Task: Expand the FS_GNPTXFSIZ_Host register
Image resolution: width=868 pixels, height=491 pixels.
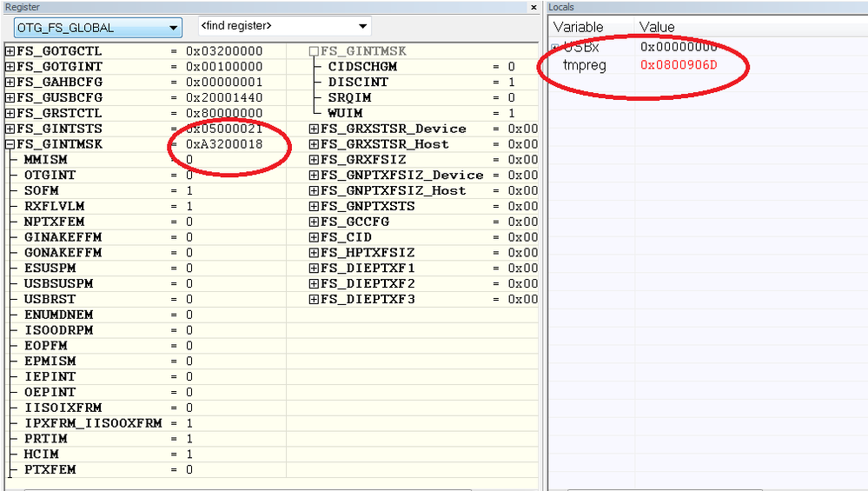Action: (314, 190)
